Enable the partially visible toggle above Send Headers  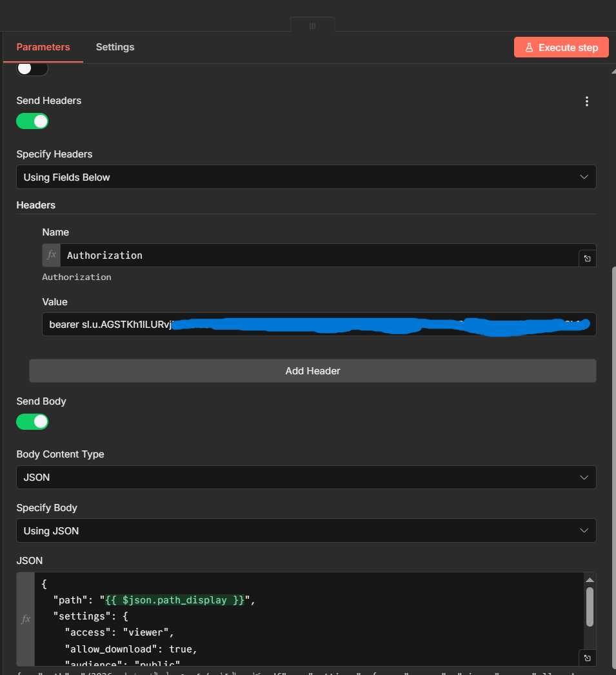pyautogui.click(x=32, y=68)
